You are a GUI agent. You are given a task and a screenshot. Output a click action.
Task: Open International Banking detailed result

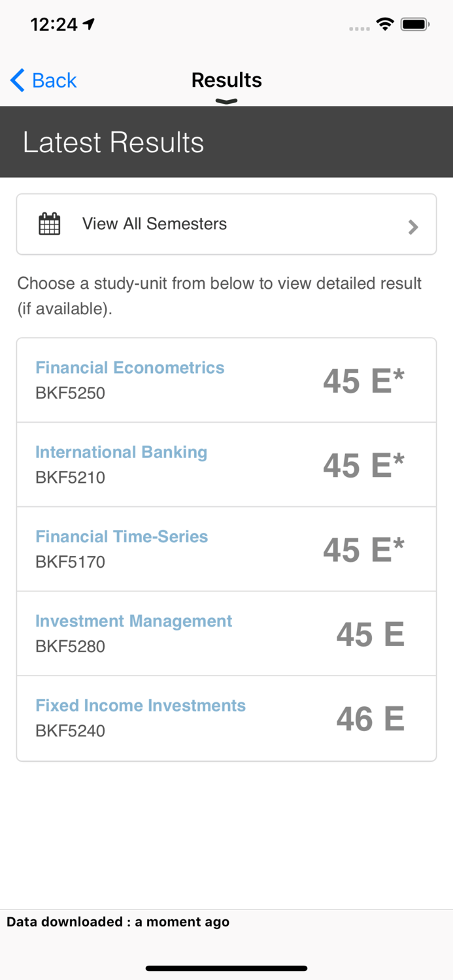point(121,452)
